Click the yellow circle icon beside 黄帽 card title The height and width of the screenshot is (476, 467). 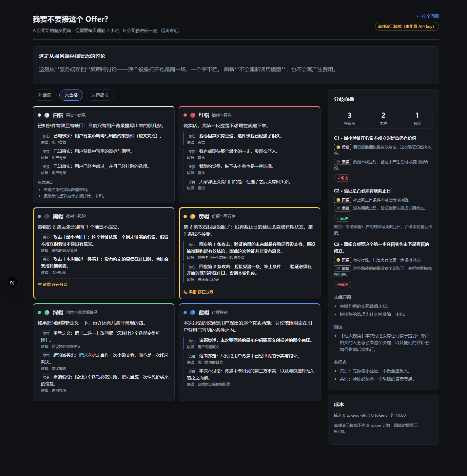193,216
